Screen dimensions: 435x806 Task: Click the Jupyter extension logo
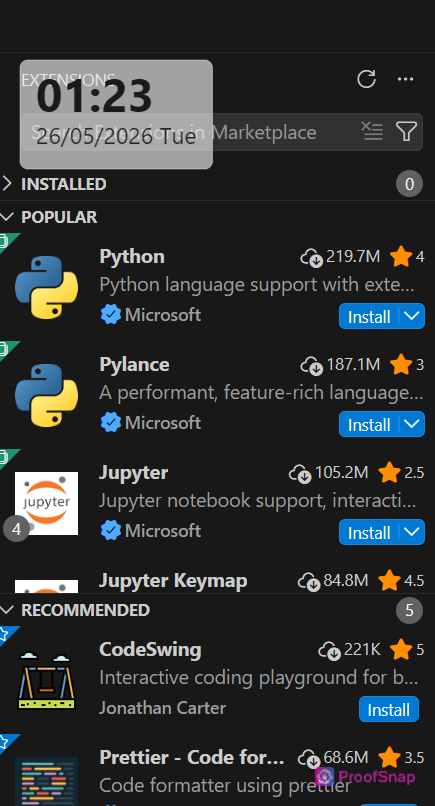46,503
